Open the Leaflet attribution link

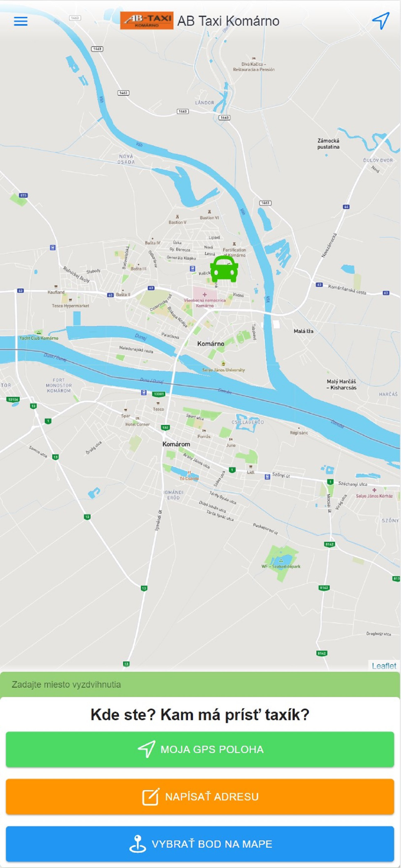point(384,666)
